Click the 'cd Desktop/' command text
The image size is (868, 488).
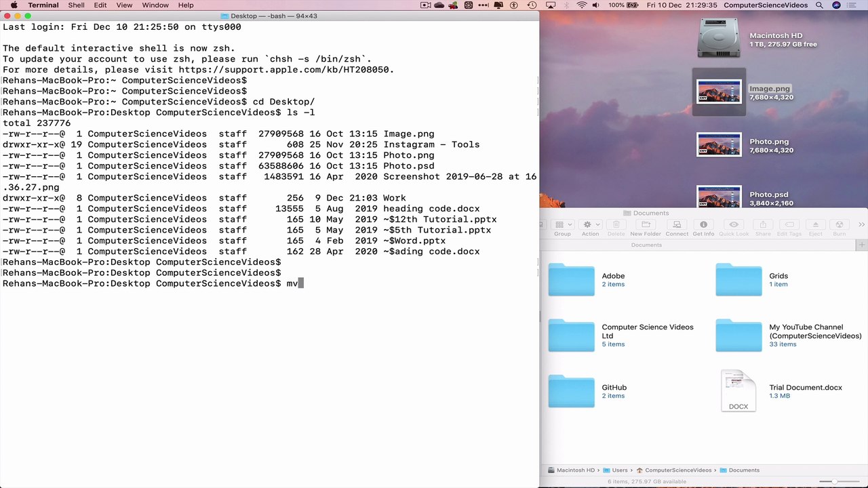283,102
